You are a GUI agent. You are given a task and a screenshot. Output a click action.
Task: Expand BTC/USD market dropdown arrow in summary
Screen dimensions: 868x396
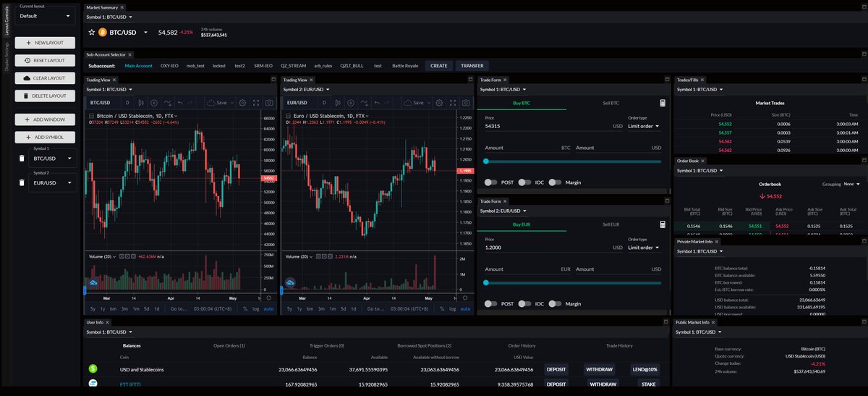(145, 33)
